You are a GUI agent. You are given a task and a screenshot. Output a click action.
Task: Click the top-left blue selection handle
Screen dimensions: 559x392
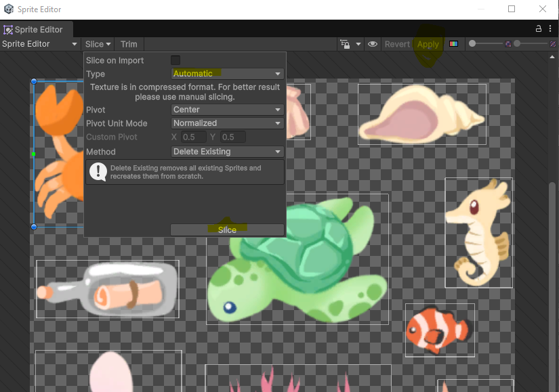coord(34,81)
